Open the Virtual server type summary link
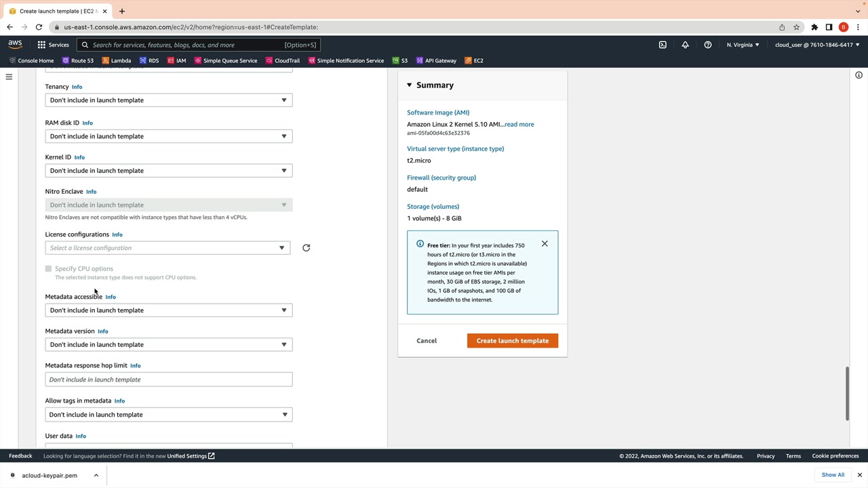868x488 pixels. pyautogui.click(x=456, y=149)
